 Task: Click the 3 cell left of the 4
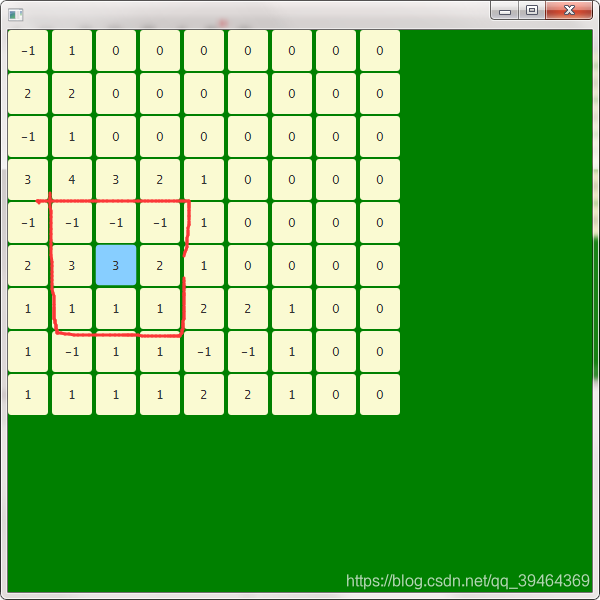28,179
